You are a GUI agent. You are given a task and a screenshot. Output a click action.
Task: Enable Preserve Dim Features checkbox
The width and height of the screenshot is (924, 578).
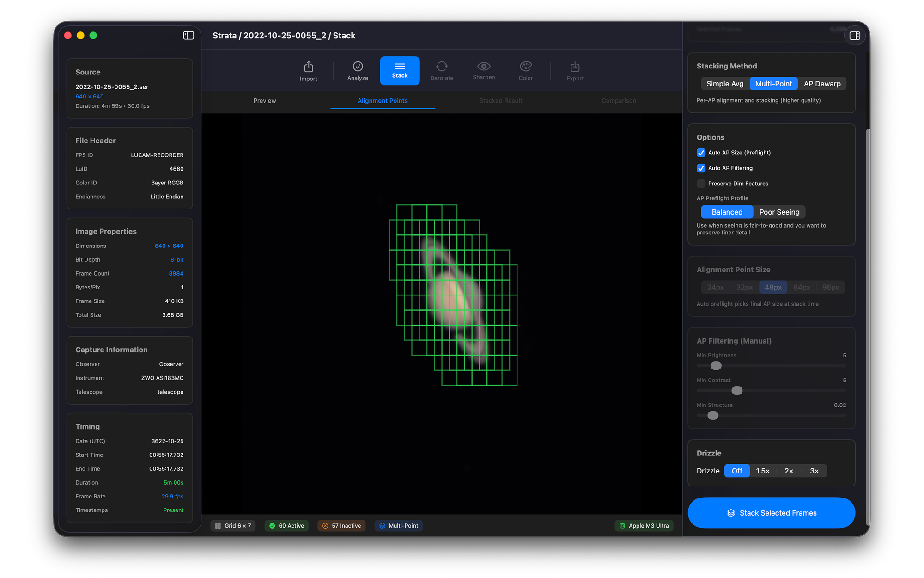click(x=701, y=184)
